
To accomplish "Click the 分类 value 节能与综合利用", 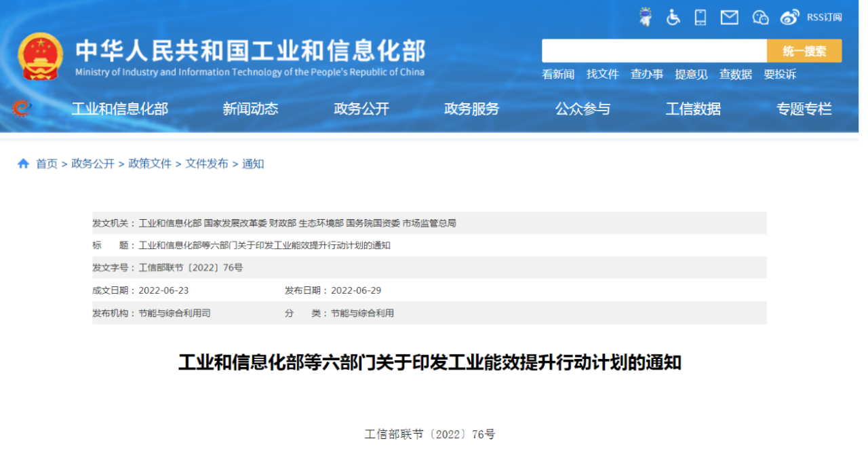I will tap(362, 313).
